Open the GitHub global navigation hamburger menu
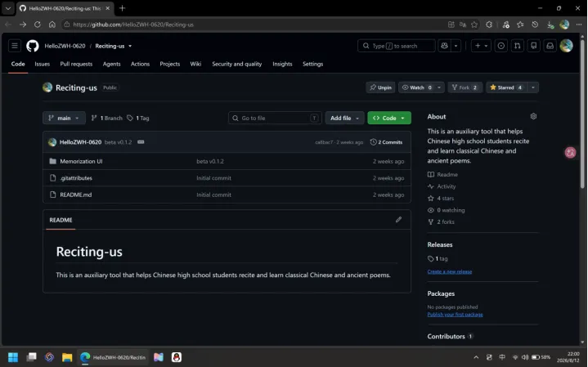The width and height of the screenshot is (588, 367). (15, 46)
